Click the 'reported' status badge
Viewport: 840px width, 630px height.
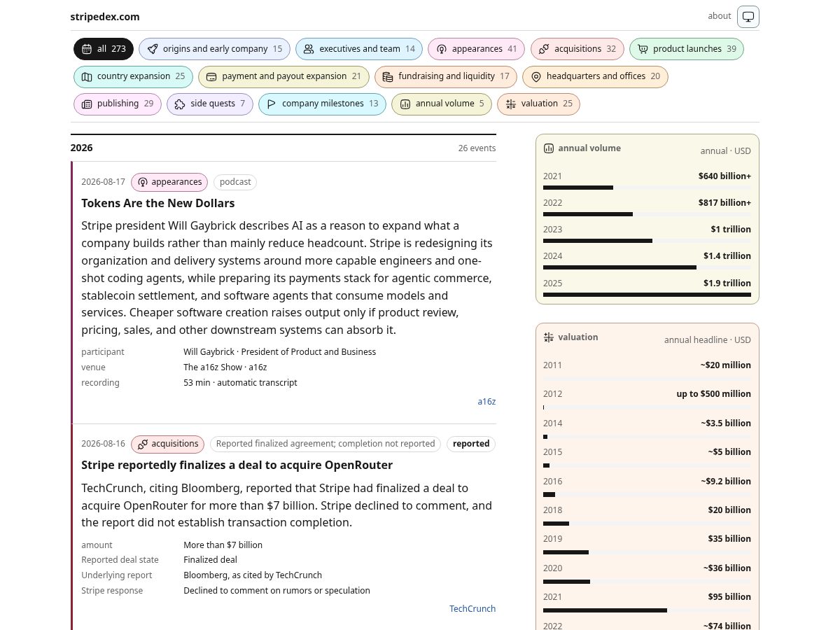tap(471, 444)
